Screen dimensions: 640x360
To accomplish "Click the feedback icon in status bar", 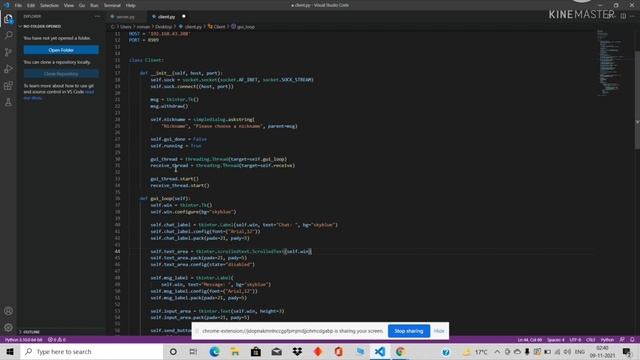I will click(x=622, y=340).
